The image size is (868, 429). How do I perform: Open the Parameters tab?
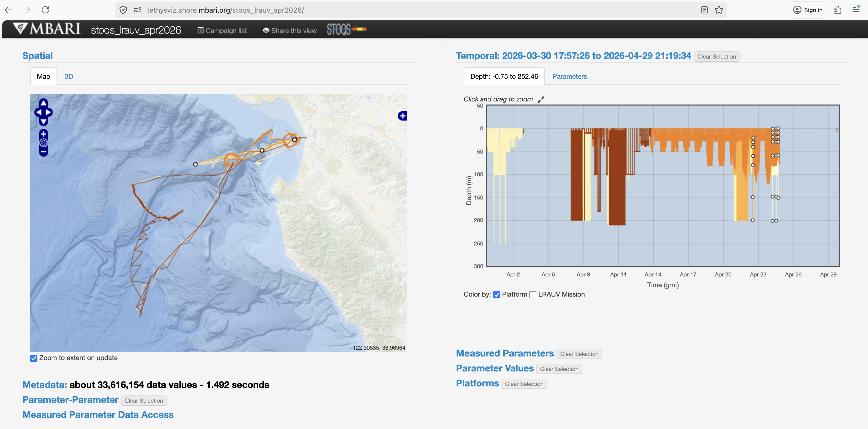point(569,77)
